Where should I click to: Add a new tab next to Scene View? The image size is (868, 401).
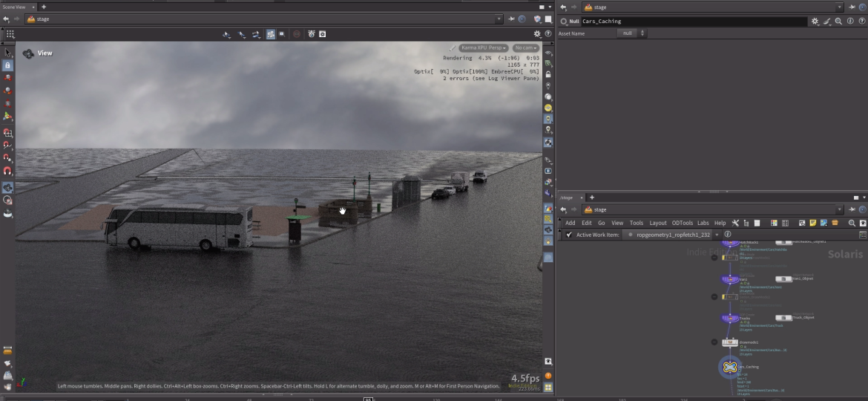tap(44, 7)
